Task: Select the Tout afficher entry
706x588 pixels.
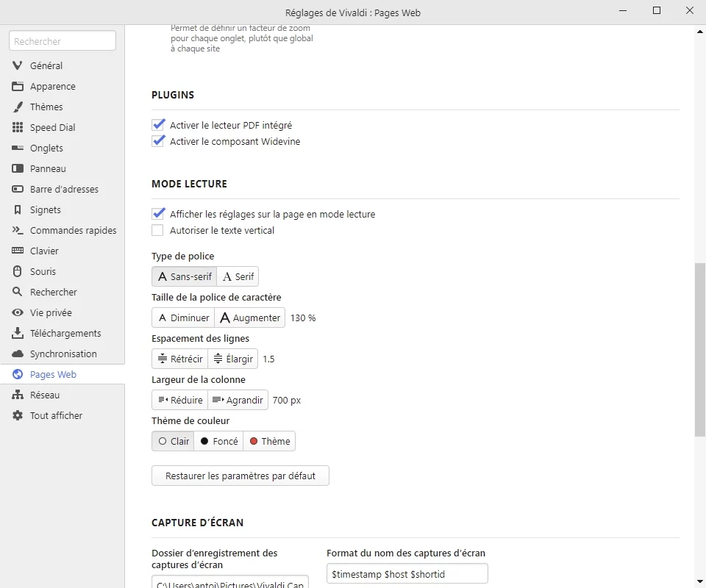Action: tap(62, 415)
